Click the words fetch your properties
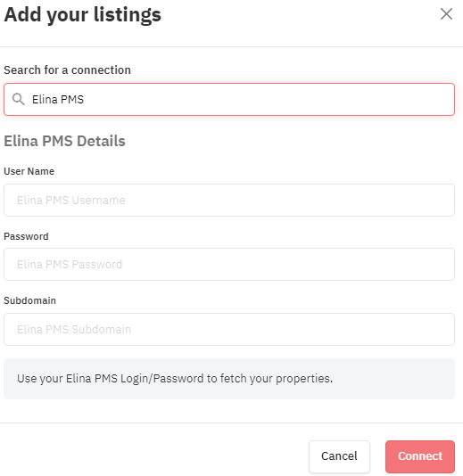The image size is (463, 476). (277, 379)
